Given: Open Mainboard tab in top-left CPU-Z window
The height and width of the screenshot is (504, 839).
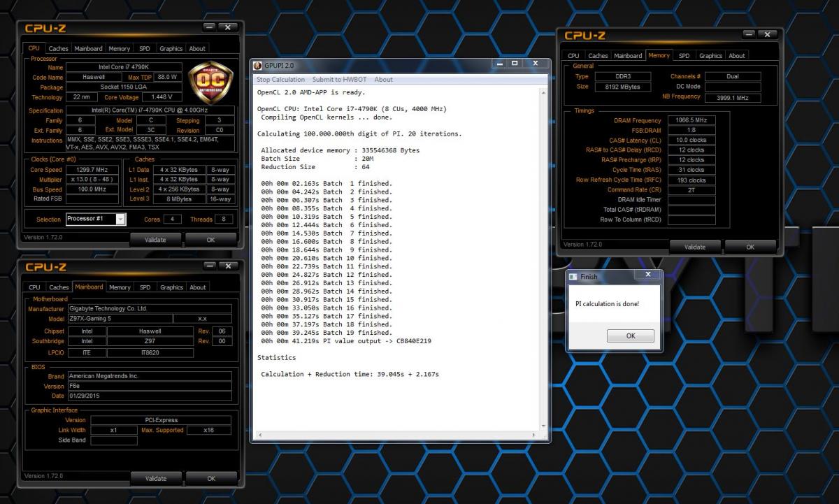Looking at the screenshot, I should coord(88,49).
